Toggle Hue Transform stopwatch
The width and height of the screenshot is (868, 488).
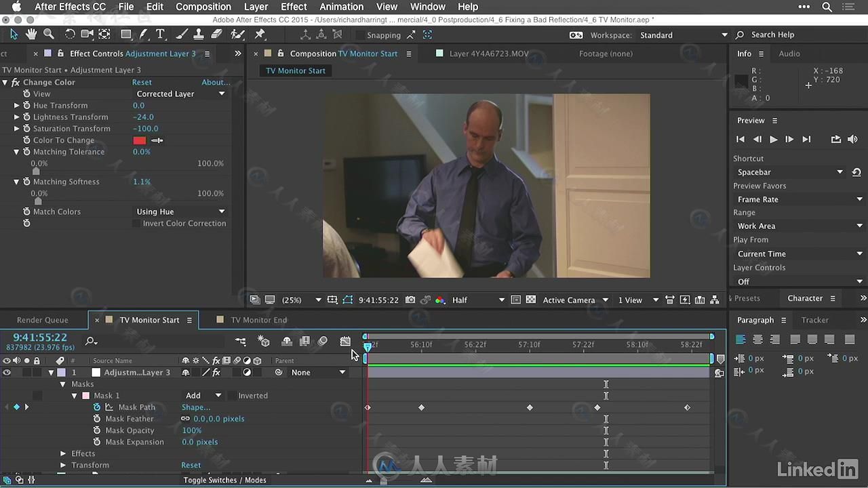pyautogui.click(x=26, y=105)
